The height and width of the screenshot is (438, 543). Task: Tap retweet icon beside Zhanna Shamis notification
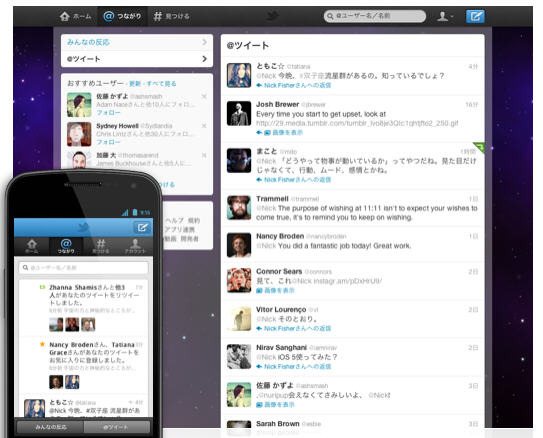[42, 287]
